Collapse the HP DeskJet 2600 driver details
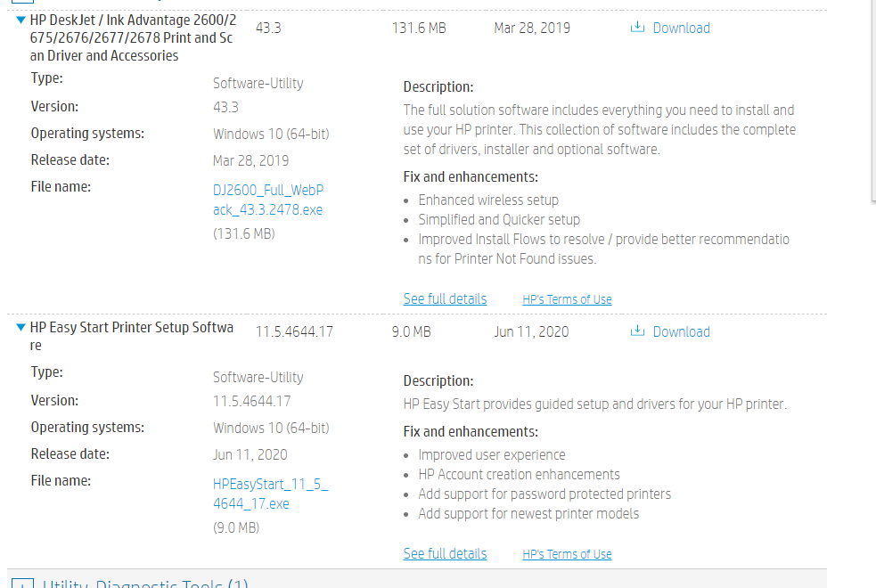The width and height of the screenshot is (876, 588). pos(21,20)
